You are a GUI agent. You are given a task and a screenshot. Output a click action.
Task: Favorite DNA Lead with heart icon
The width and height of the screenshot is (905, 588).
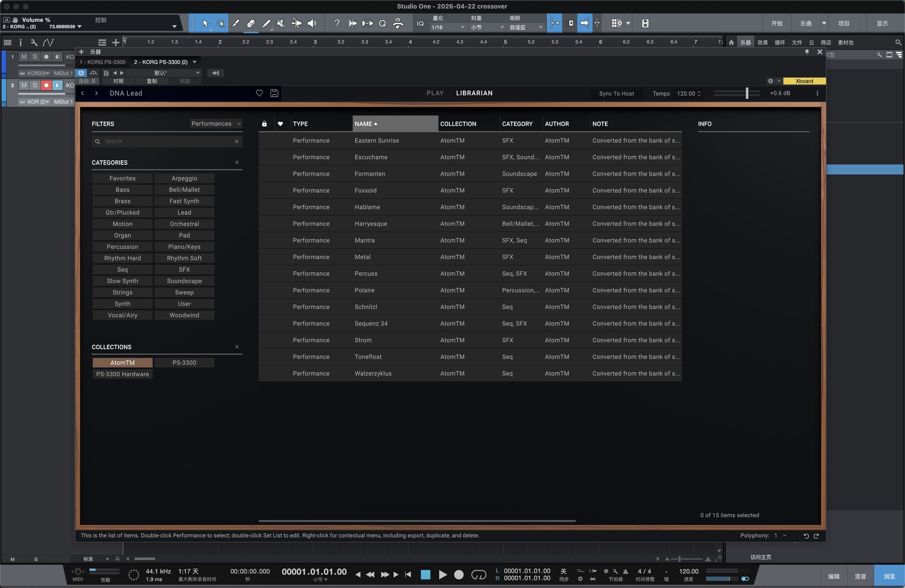point(259,93)
